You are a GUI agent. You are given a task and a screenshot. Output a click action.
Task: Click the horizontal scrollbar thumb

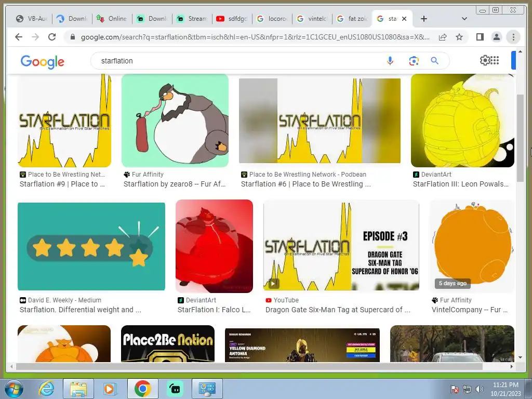pos(249,366)
